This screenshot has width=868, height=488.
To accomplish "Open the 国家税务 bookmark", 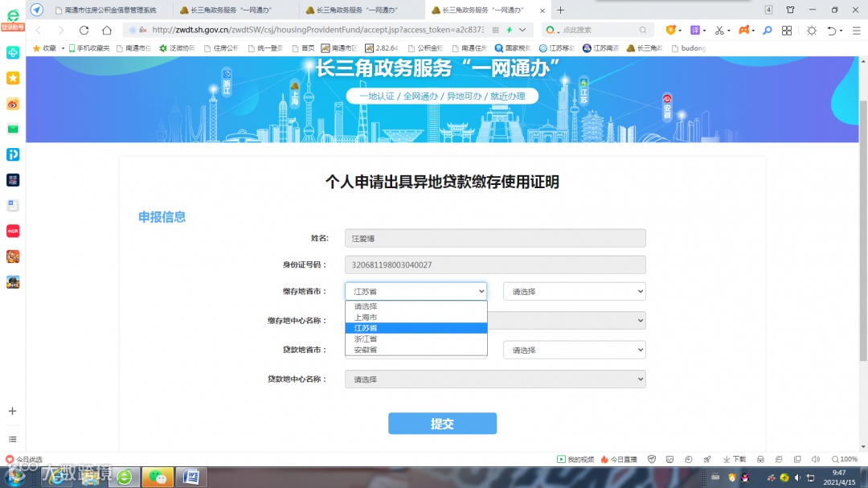I will 513,48.
